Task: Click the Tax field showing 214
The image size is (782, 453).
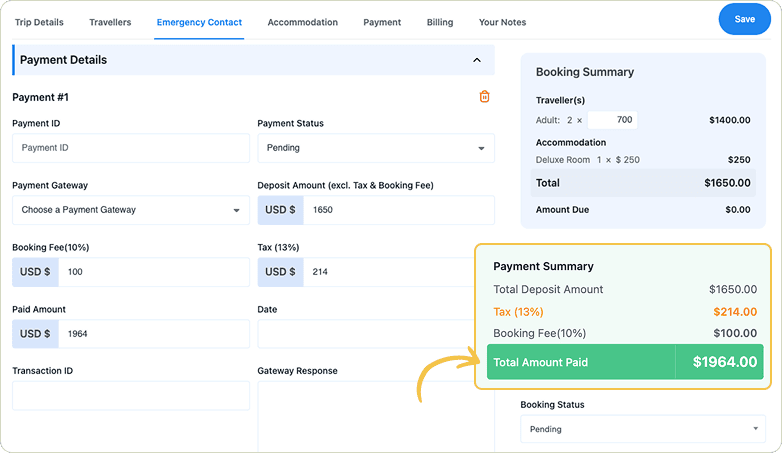Action: (389, 272)
